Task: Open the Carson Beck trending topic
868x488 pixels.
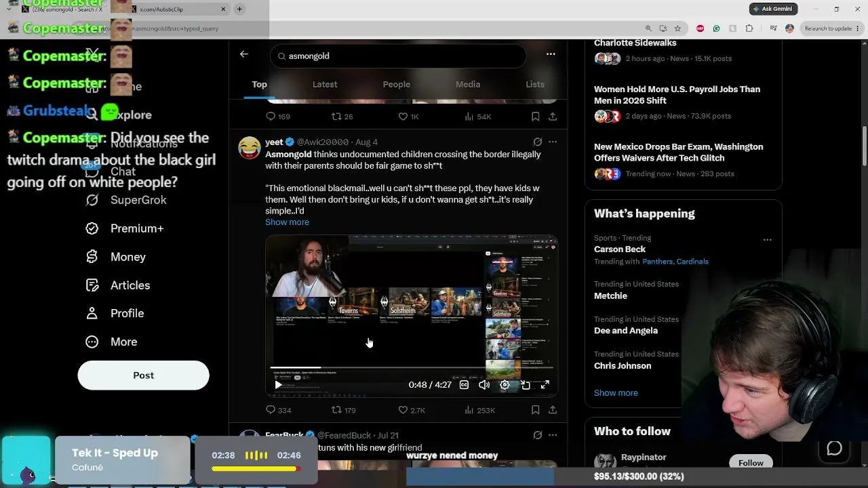Action: coord(620,249)
